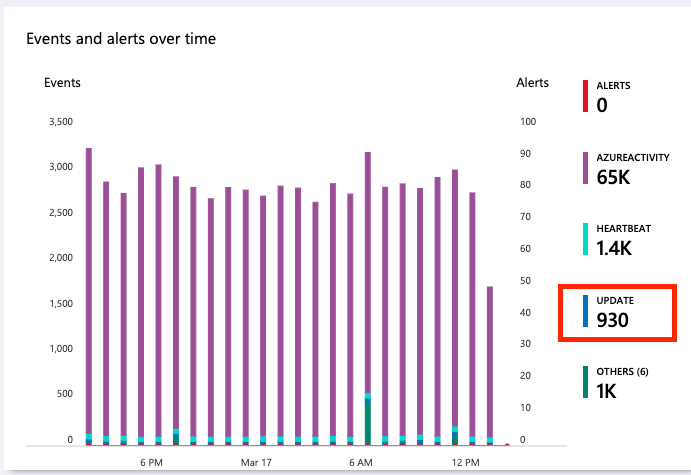The height and width of the screenshot is (475, 691).
Task: Select the OTHERS (6) 1K legend entry
Action: 616,382
